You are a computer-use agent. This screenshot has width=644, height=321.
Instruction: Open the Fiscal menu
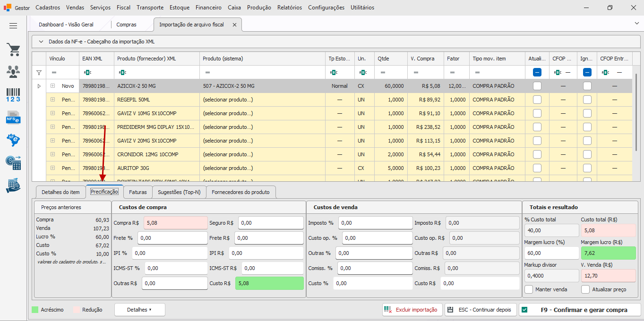(123, 8)
